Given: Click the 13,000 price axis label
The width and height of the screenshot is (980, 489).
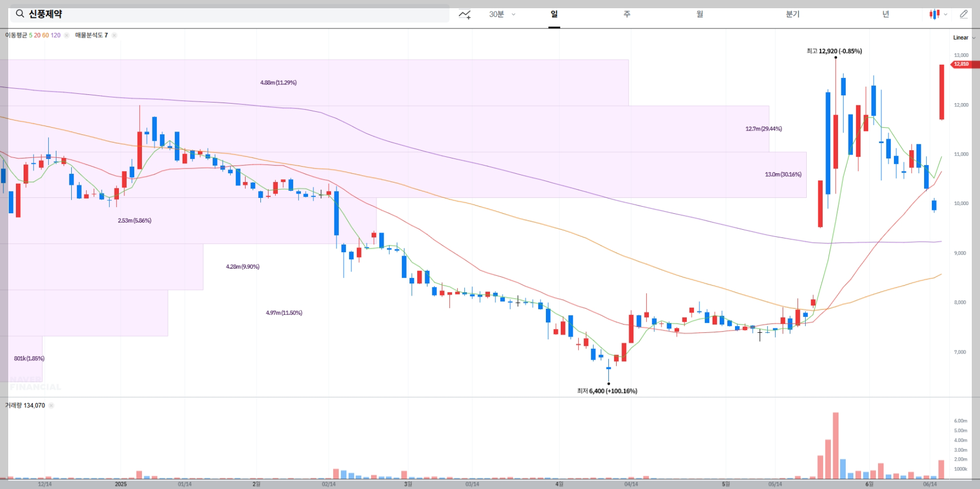Looking at the screenshot, I should [961, 55].
